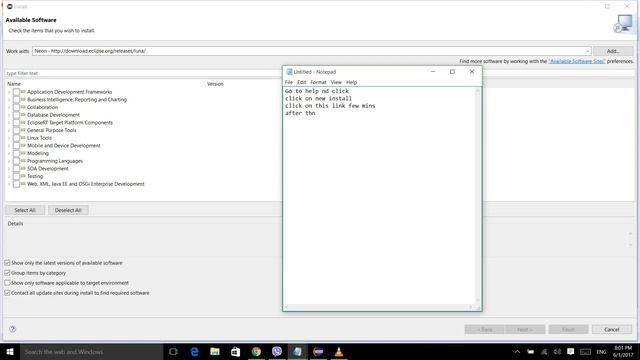Click the Deselect All button
The image size is (640, 360).
click(68, 210)
